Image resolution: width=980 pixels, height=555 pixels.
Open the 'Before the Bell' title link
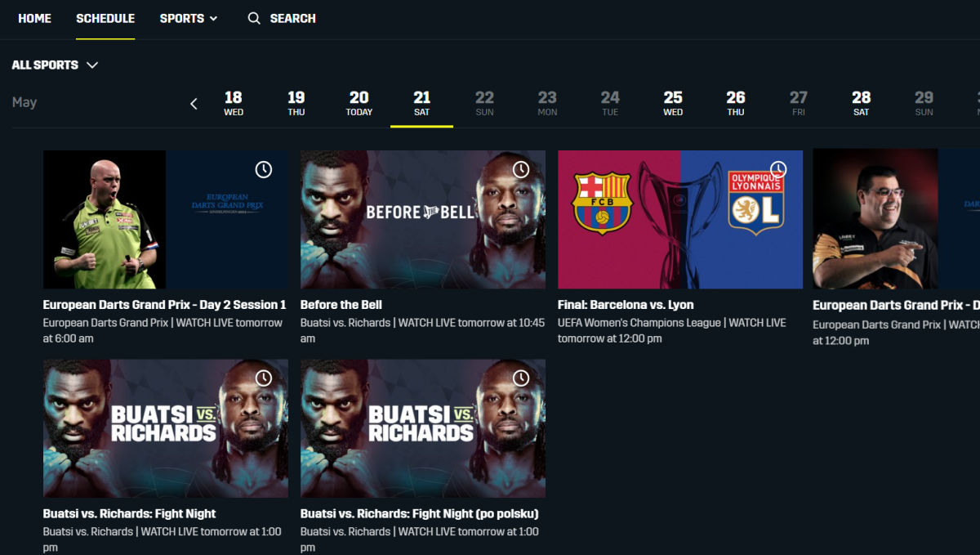tap(341, 305)
